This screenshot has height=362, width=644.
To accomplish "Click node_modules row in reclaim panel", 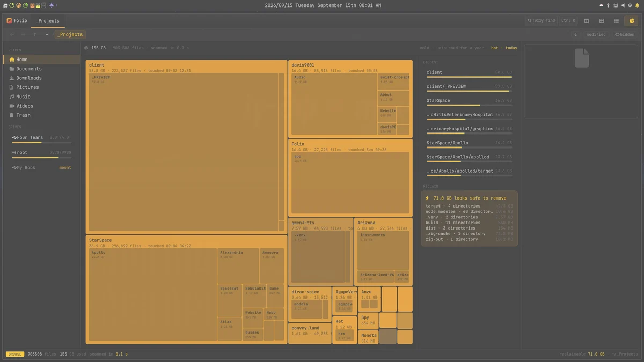I will click(x=469, y=212).
